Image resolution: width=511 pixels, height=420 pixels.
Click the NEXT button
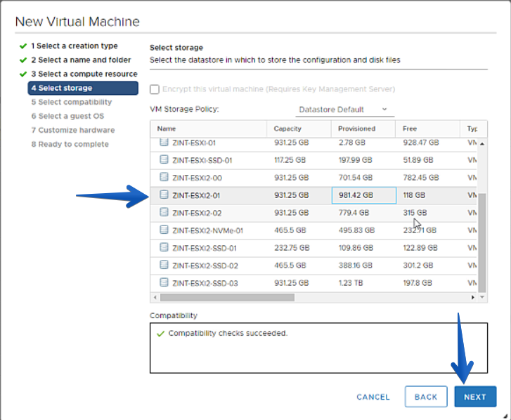click(x=475, y=397)
